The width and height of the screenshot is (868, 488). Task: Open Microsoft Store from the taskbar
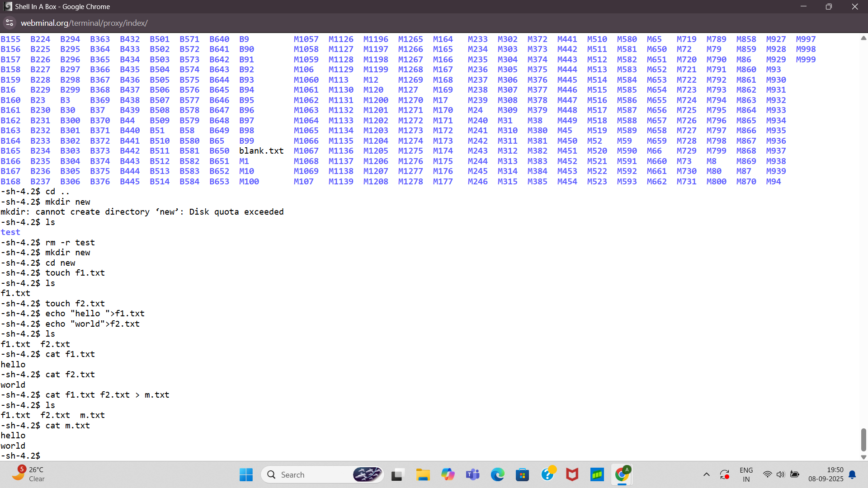[x=522, y=474]
